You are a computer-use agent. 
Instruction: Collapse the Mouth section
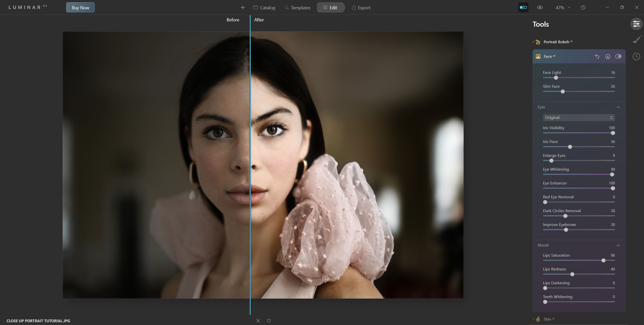click(618, 245)
